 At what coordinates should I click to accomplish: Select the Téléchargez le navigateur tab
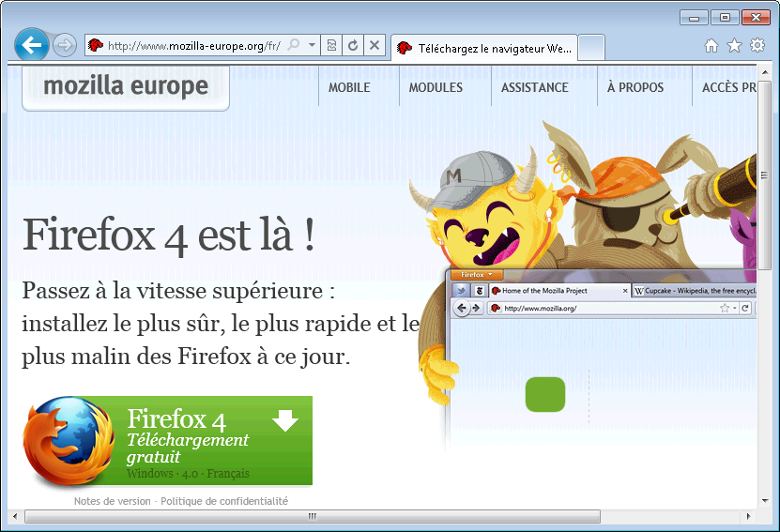click(484, 48)
